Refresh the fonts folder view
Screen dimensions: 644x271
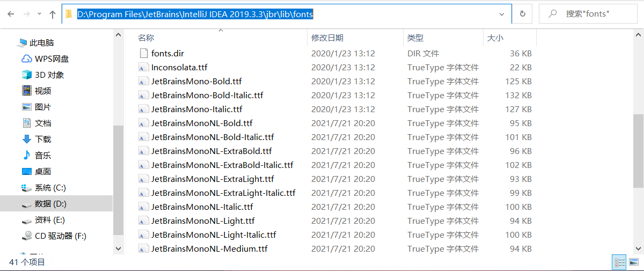pyautogui.click(x=522, y=14)
